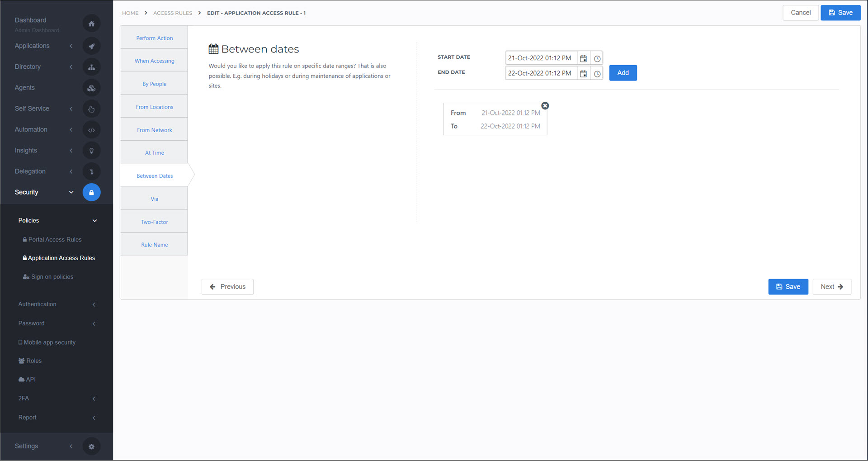Viewport: 868px width, 461px height.
Task: Switch to From Network tab
Action: (154, 130)
